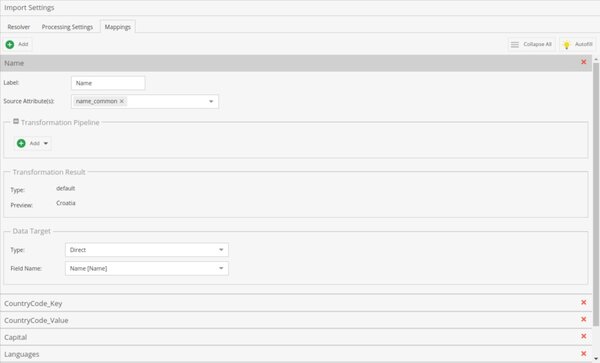Open the pipeline Add button dropdown arrow
This screenshot has height=363, width=600.
pos(46,143)
